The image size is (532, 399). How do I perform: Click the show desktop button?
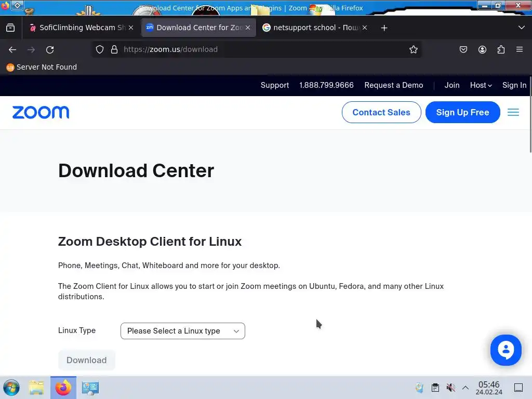[518, 388]
